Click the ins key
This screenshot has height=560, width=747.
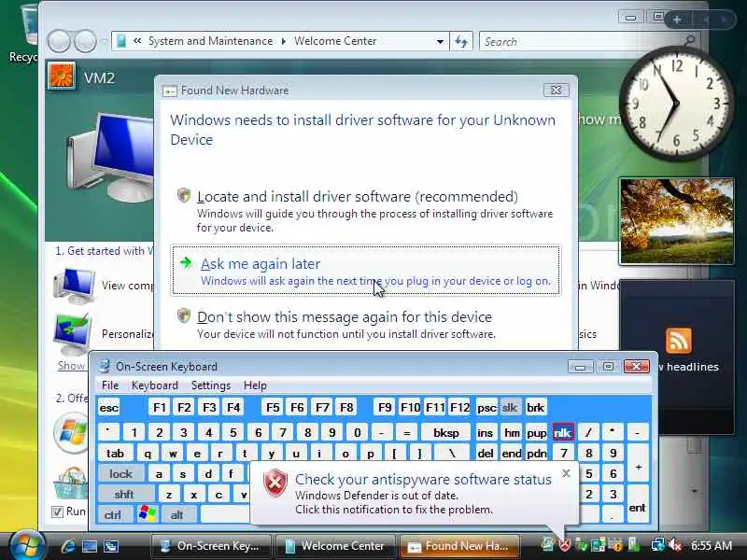pos(485,432)
